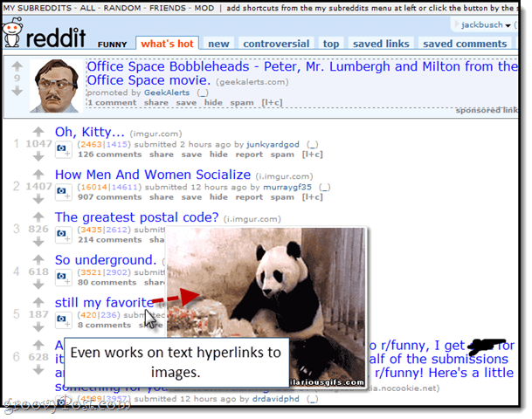532x419 pixels.
Task: Expand image preview for 'still my favorite'
Action: (64, 320)
